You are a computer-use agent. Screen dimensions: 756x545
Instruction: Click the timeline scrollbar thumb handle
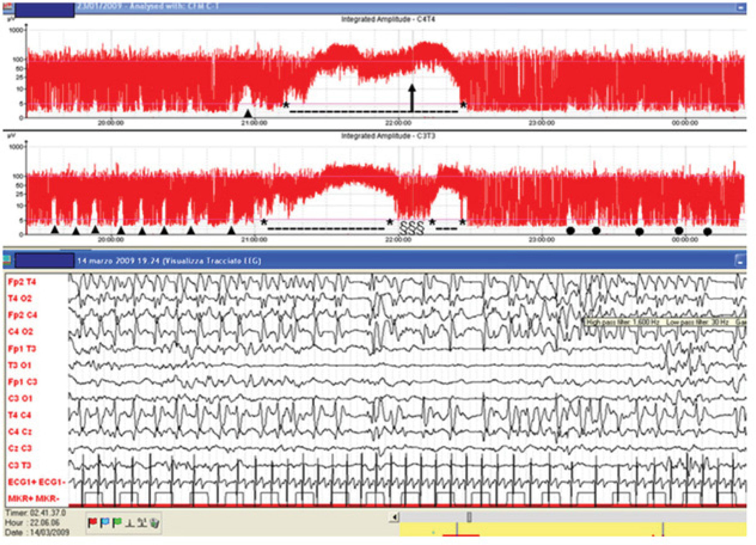click(469, 517)
